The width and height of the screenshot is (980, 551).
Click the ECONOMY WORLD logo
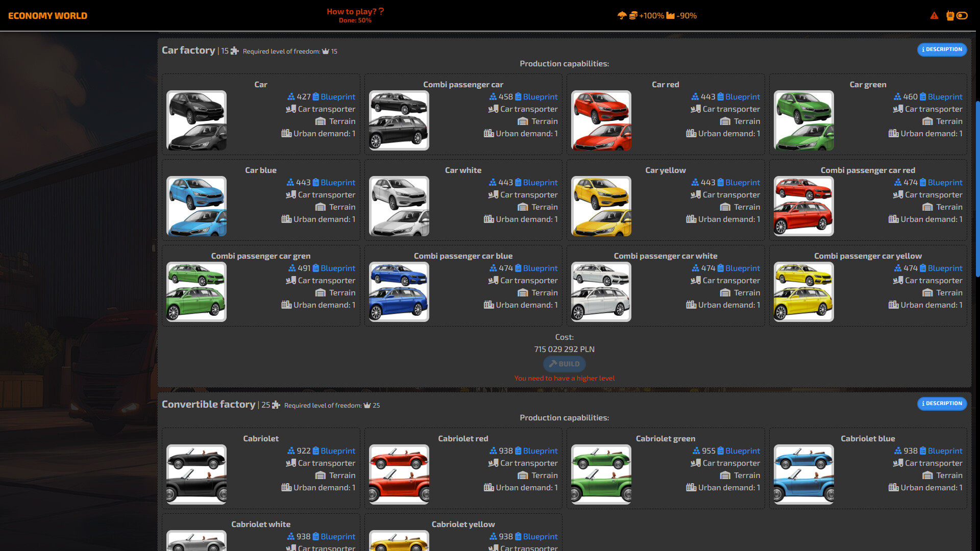(47, 15)
